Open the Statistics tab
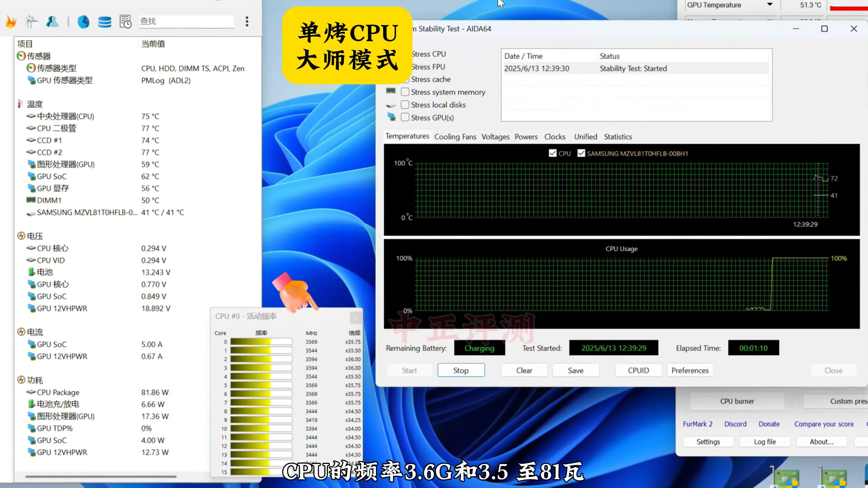Image resolution: width=868 pixels, height=488 pixels. 618,137
